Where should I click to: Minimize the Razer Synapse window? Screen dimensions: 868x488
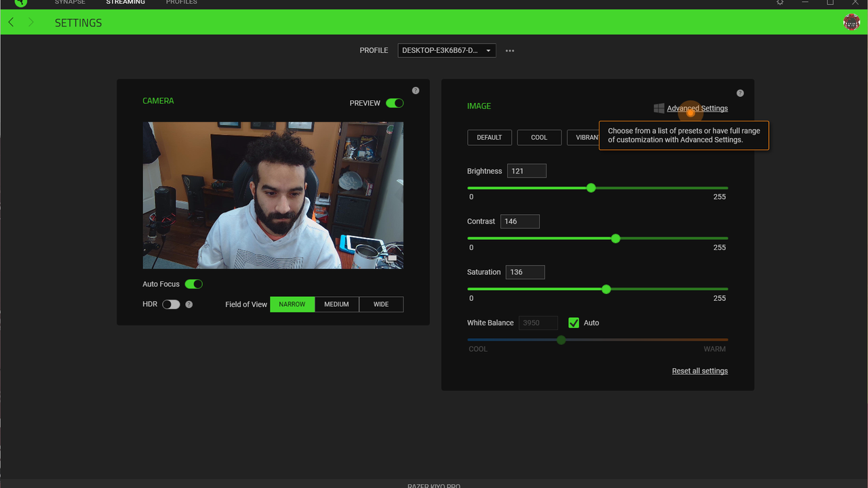(x=805, y=3)
